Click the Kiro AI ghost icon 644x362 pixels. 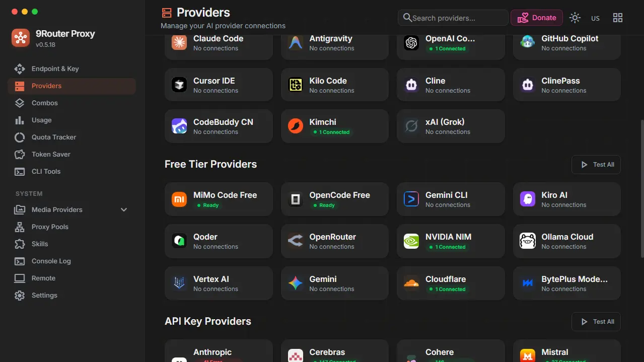pos(528,199)
